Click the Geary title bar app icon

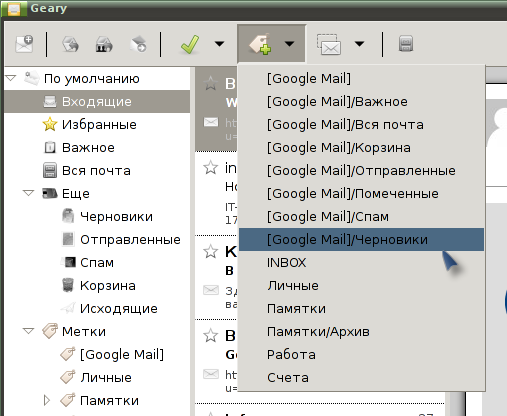pyautogui.click(x=13, y=9)
